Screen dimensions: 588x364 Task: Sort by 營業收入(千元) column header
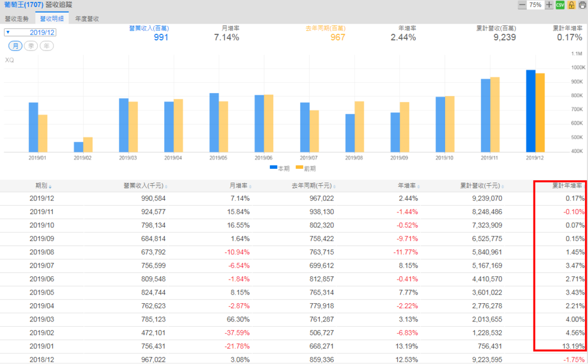(x=145, y=185)
